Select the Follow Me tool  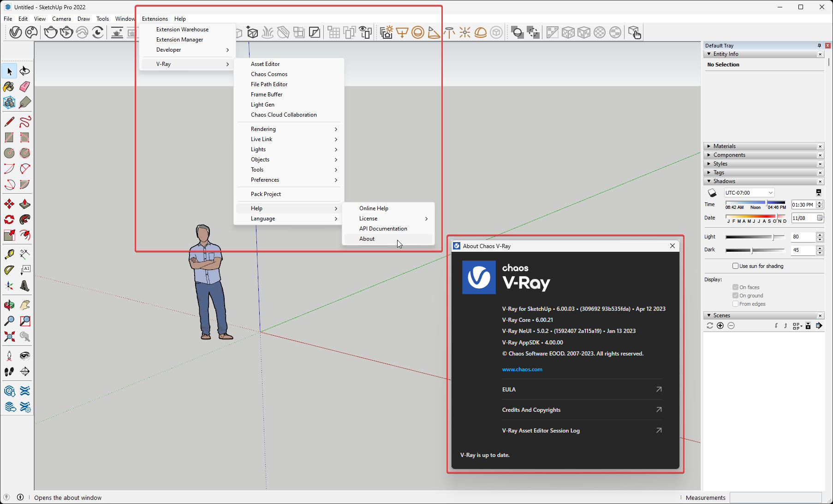[25, 219]
